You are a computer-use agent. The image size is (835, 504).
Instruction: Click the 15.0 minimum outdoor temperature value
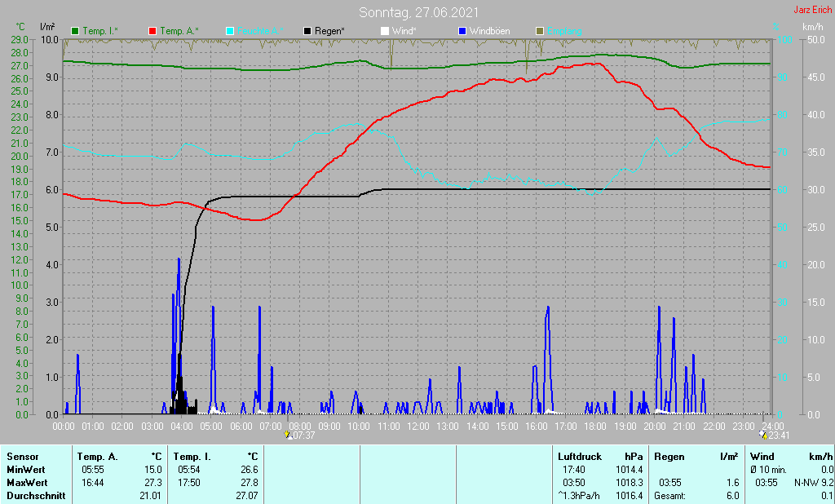click(152, 470)
